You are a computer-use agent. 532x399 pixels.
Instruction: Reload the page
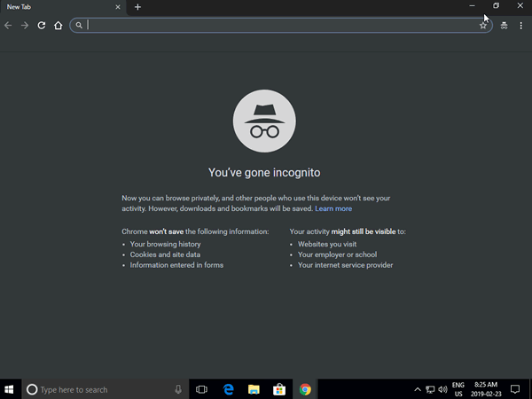coord(42,26)
